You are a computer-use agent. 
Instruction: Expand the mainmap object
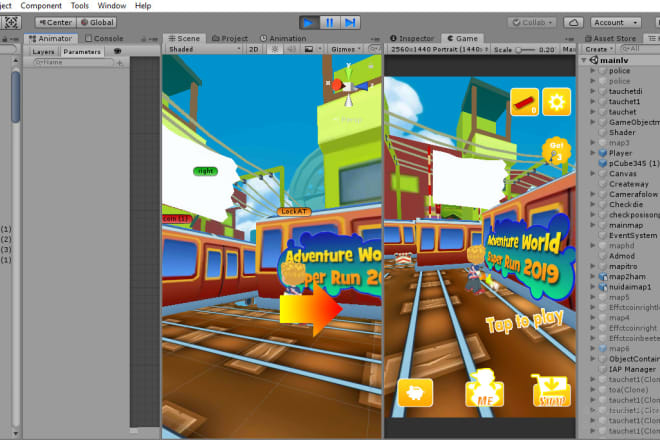[593, 225]
